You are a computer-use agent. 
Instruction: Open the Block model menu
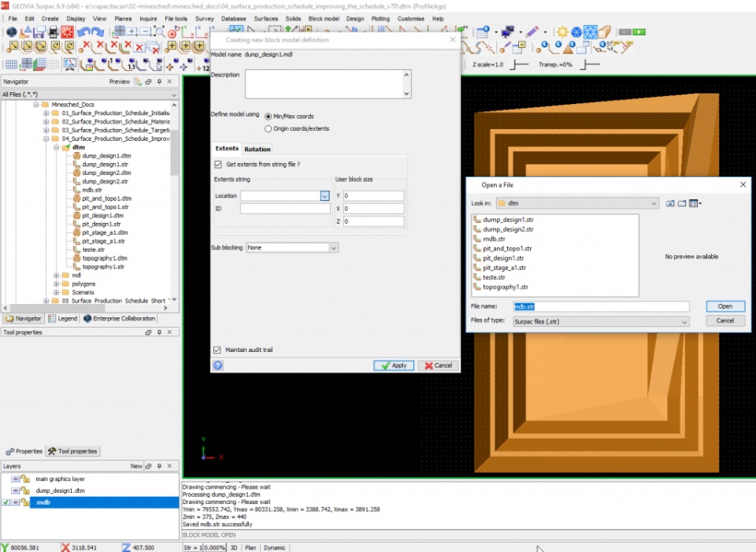click(x=325, y=18)
